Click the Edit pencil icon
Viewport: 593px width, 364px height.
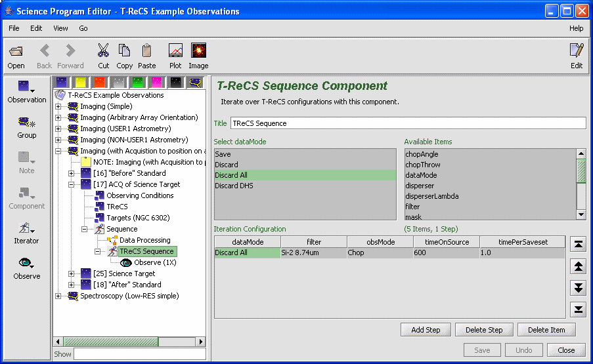577,51
